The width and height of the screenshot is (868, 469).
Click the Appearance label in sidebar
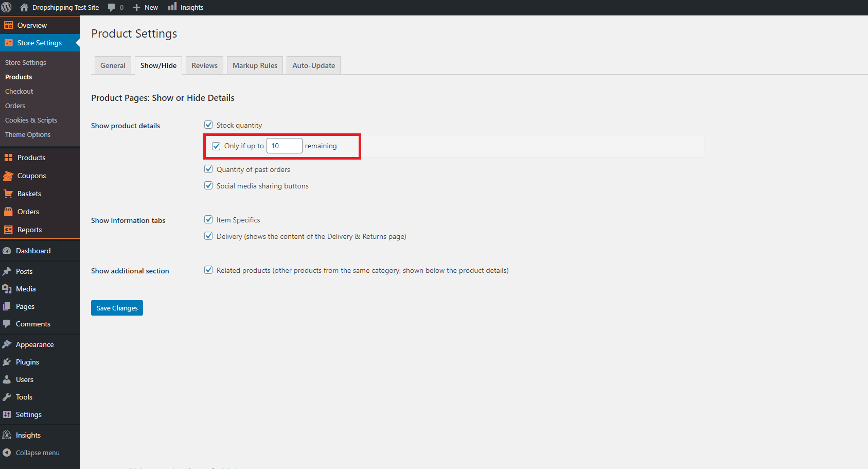pyautogui.click(x=35, y=344)
